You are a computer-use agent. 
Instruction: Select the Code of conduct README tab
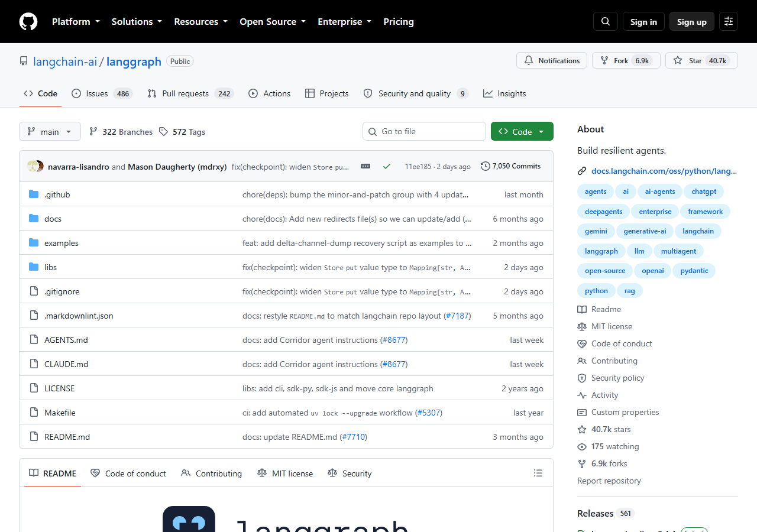point(128,473)
